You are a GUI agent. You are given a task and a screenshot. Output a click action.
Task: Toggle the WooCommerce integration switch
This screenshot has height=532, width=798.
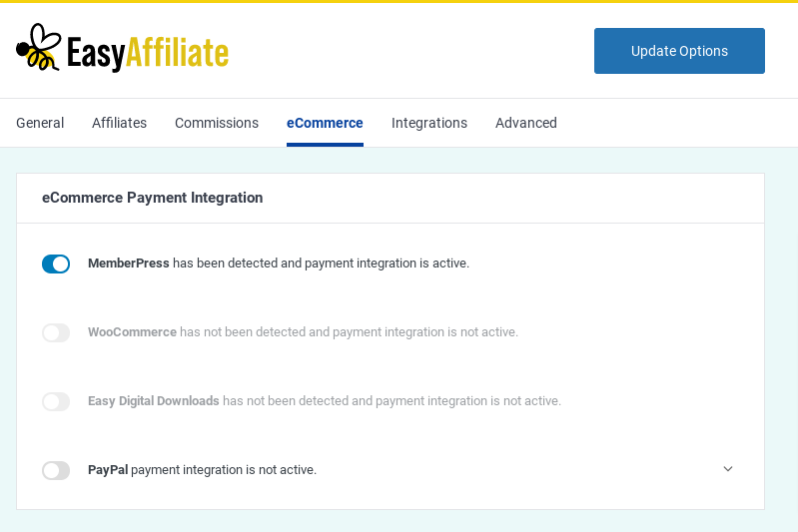(x=56, y=332)
